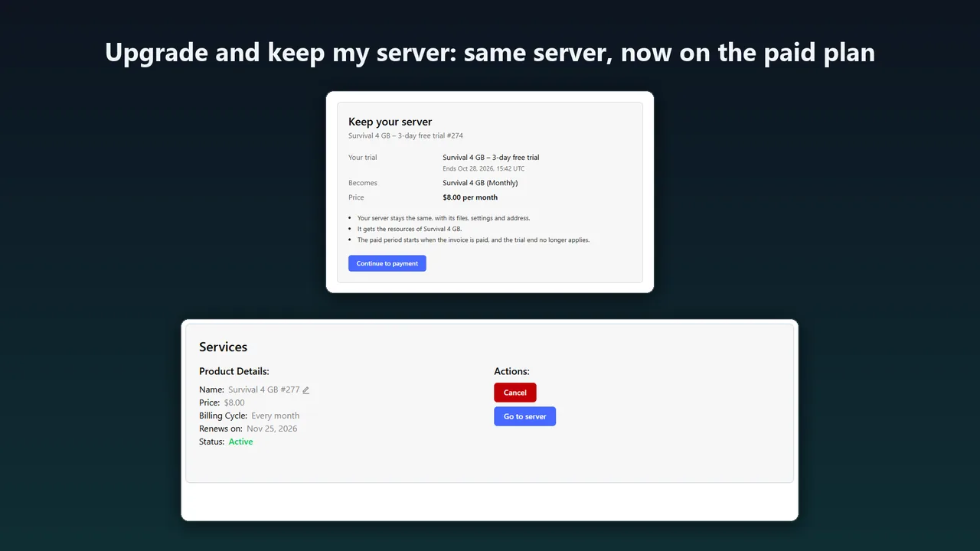Viewport: 980px width, 551px height.
Task: Click the bullet about Survival 4 GB resources
Action: pyautogui.click(x=410, y=229)
